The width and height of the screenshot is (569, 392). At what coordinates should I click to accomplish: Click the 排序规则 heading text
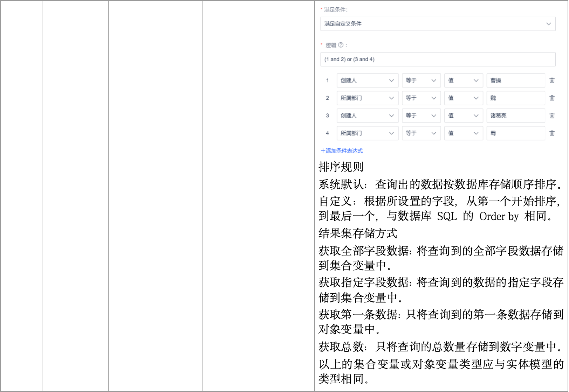(x=341, y=167)
